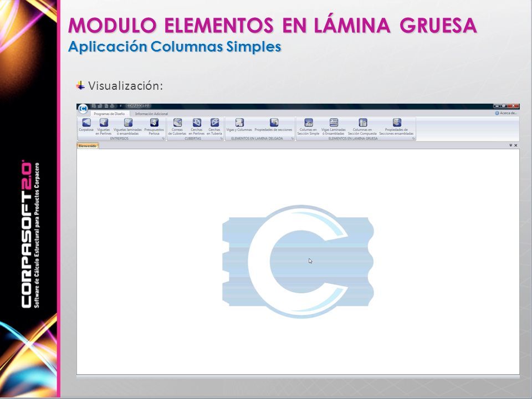532x399 pixels.
Task: Launch Vigas y Columnas tool
Action: point(239,125)
